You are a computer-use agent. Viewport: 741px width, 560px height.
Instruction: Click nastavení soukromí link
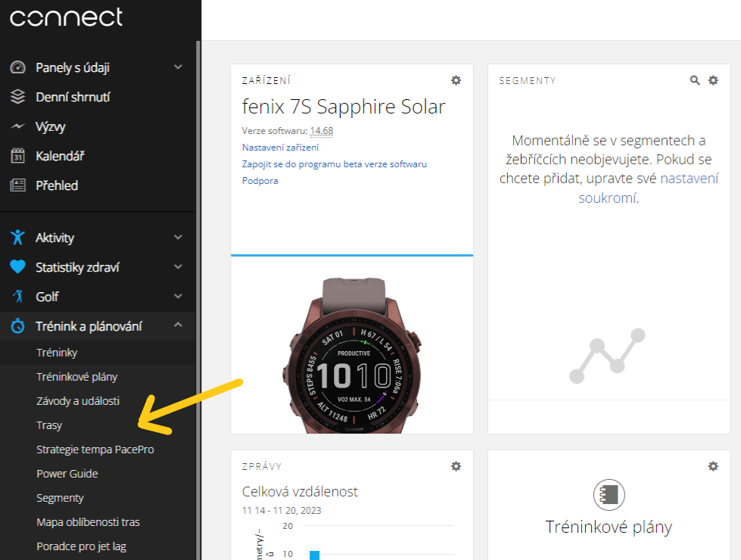[649, 188]
